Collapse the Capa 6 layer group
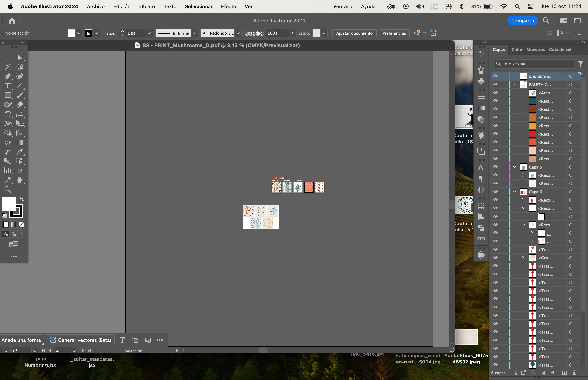 click(x=515, y=192)
